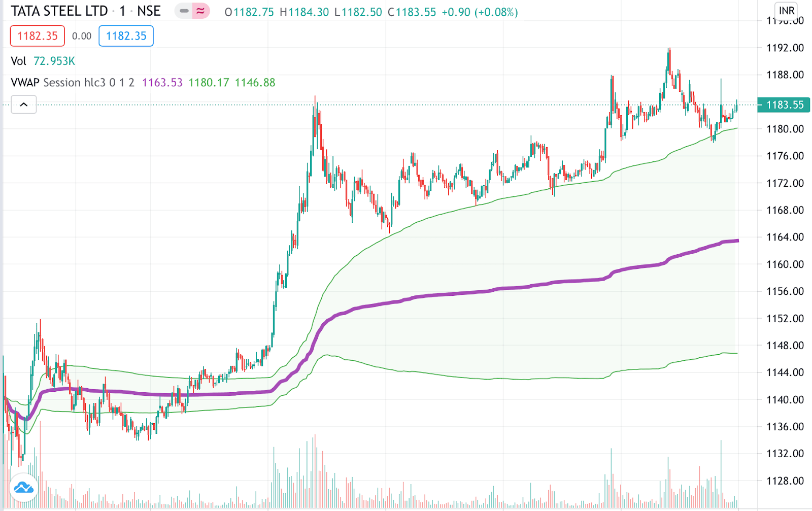Click the open price O1182.75
Image resolution: width=812 pixels, height=511 pixels.
tap(249, 12)
